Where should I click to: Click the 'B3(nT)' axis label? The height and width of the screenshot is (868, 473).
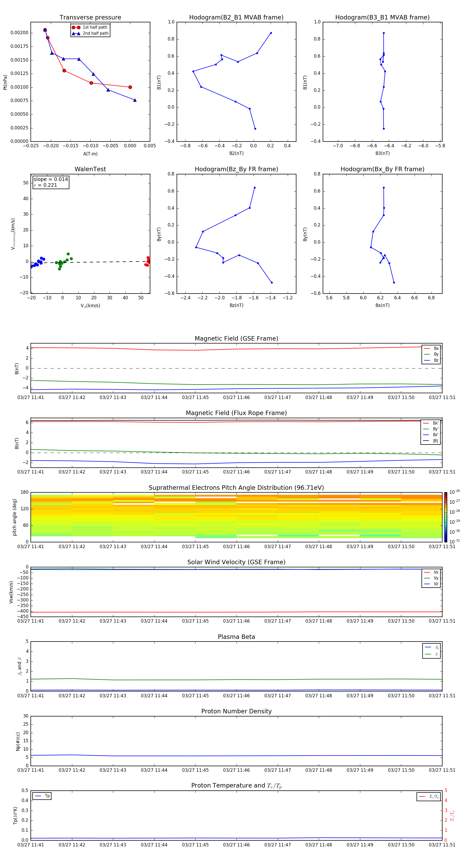[382, 153]
